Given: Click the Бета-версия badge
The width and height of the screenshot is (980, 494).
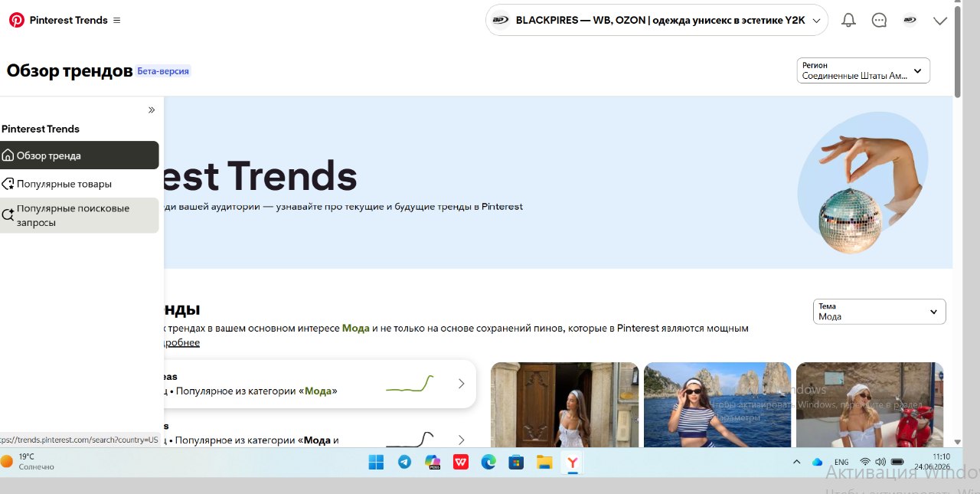Looking at the screenshot, I should [x=163, y=71].
